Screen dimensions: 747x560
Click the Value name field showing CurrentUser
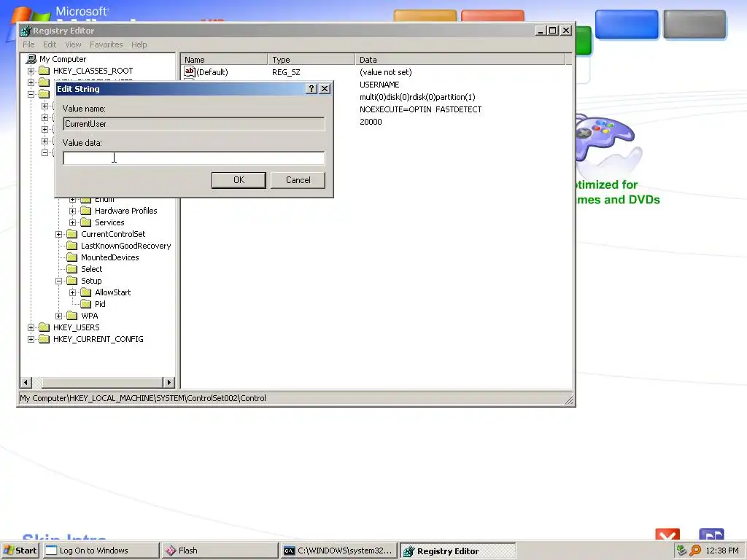[194, 124]
